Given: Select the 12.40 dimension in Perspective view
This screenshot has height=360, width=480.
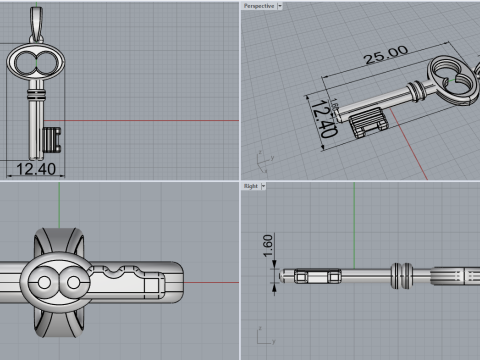Looking at the screenshot, I should coord(324,119).
